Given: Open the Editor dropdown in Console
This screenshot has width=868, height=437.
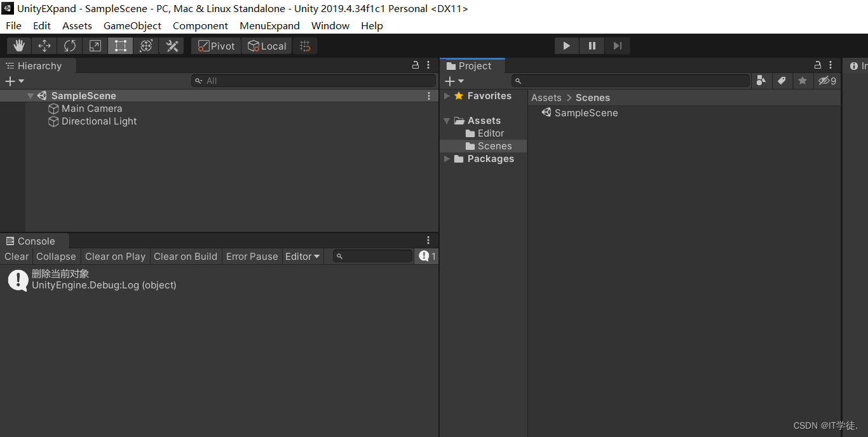Looking at the screenshot, I should pos(302,257).
